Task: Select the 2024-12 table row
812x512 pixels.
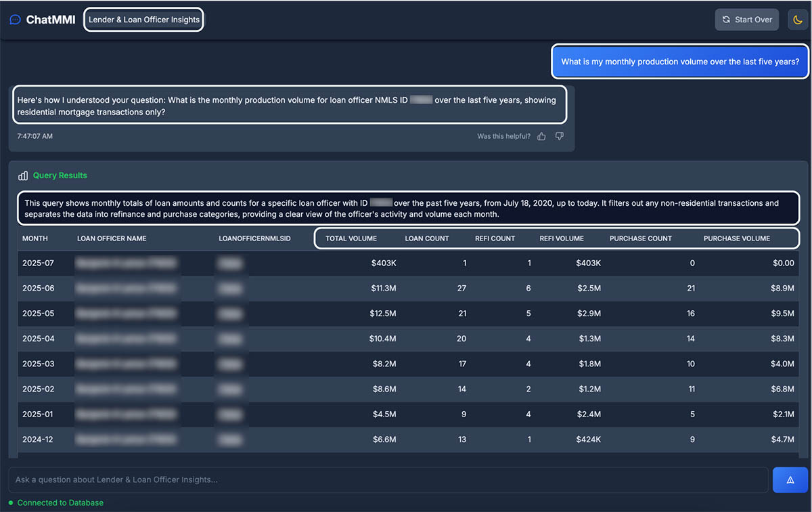Action: [406, 440]
